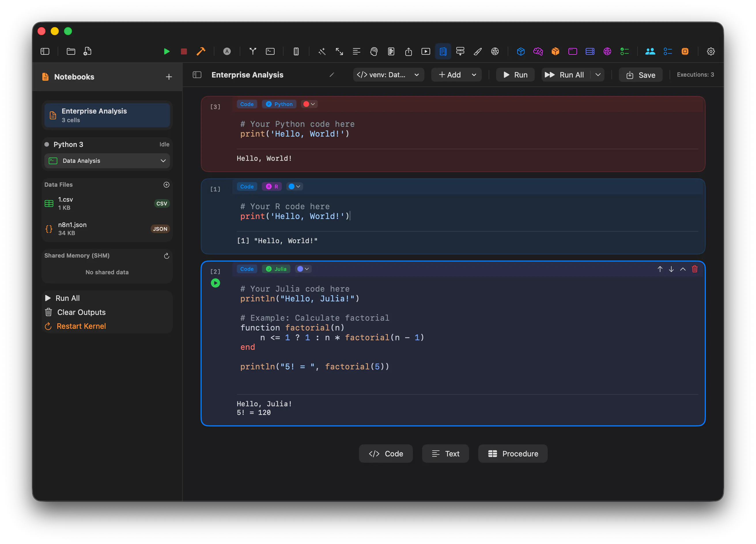Open settings gear icon in toolbar
756x544 pixels.
pos(711,51)
